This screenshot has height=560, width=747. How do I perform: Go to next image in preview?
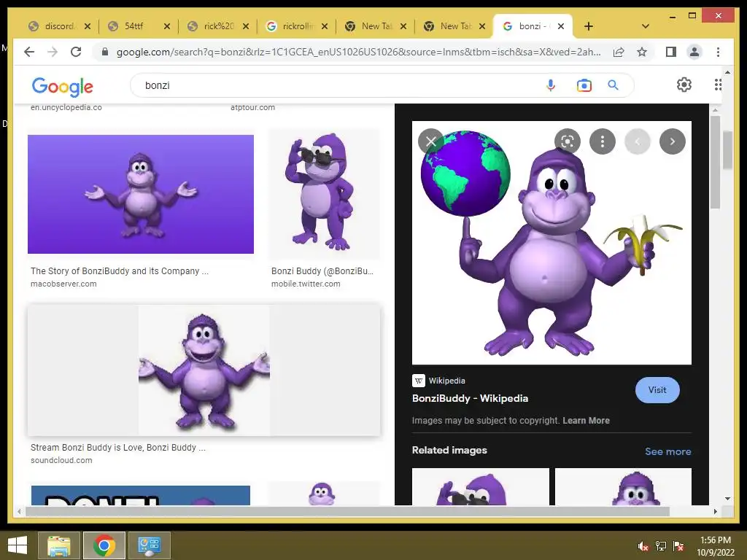[672, 141]
